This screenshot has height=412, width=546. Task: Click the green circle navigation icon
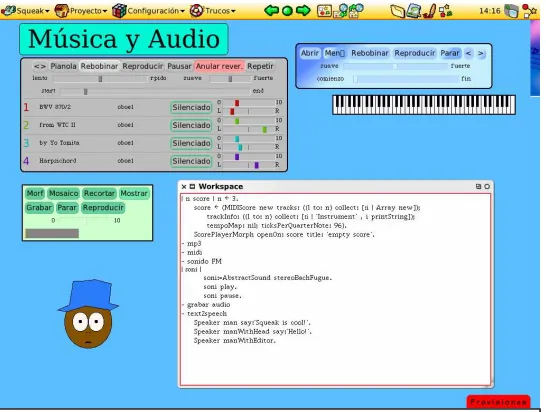point(287,11)
